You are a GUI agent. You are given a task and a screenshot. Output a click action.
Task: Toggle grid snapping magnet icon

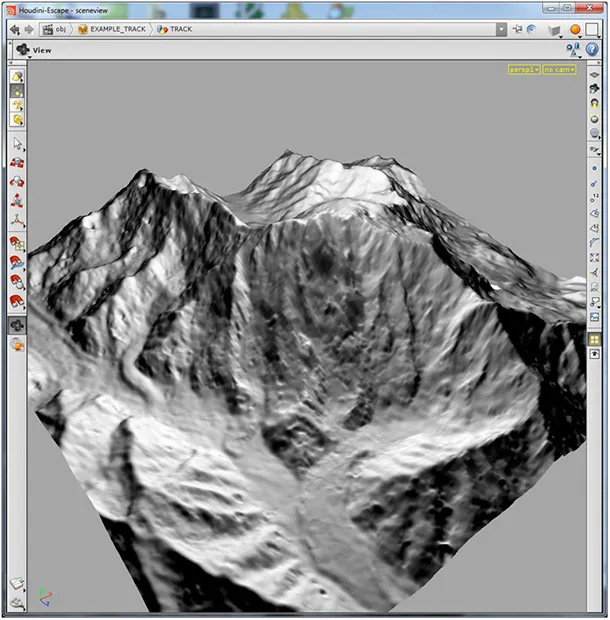[x=17, y=244]
